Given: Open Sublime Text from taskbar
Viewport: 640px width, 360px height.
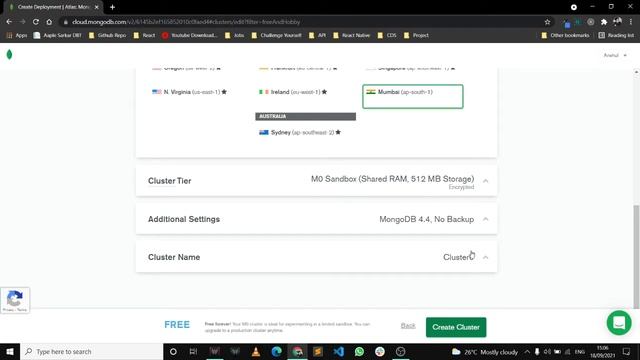Looking at the screenshot, I should 318,351.
